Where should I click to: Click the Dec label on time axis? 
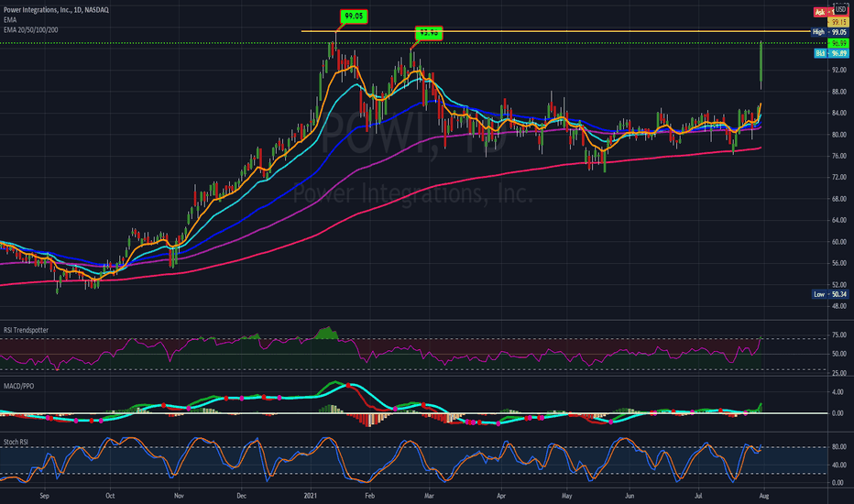click(241, 497)
